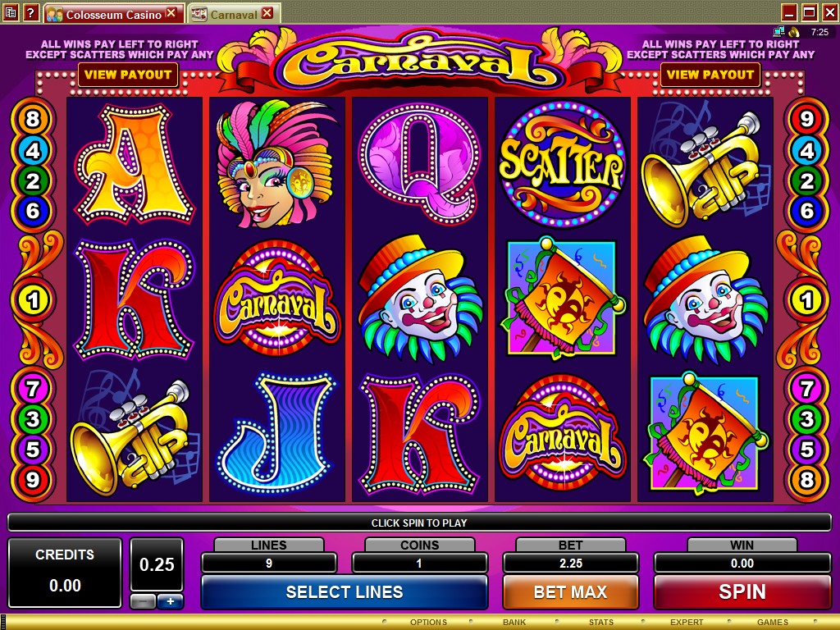Select payline 1 marker on left side
The image size is (840, 630).
pyautogui.click(x=33, y=300)
